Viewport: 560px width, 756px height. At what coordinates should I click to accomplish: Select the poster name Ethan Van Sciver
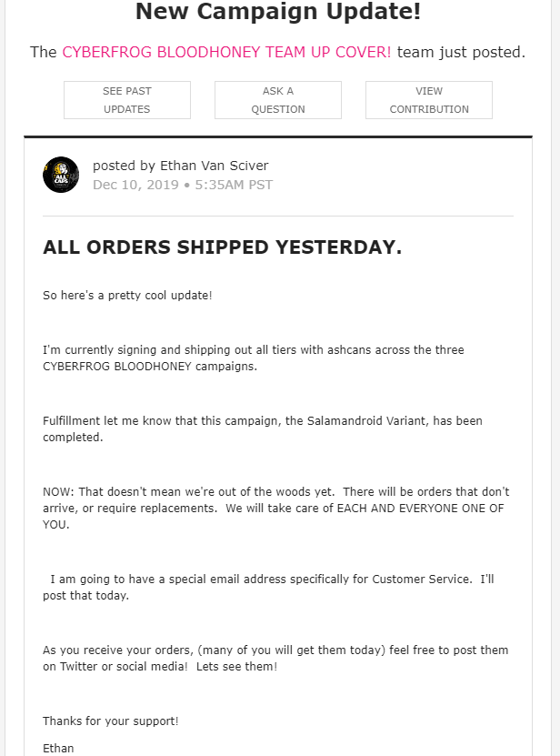pos(214,166)
